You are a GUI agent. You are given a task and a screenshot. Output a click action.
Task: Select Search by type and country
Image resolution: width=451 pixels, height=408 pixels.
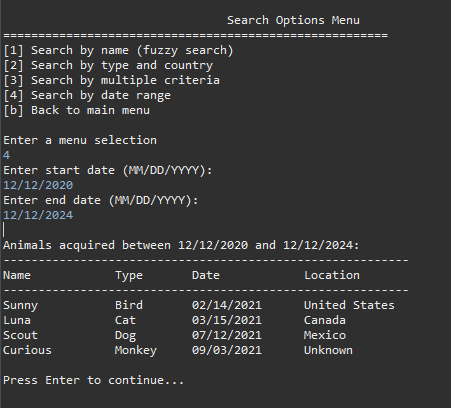tap(108, 65)
